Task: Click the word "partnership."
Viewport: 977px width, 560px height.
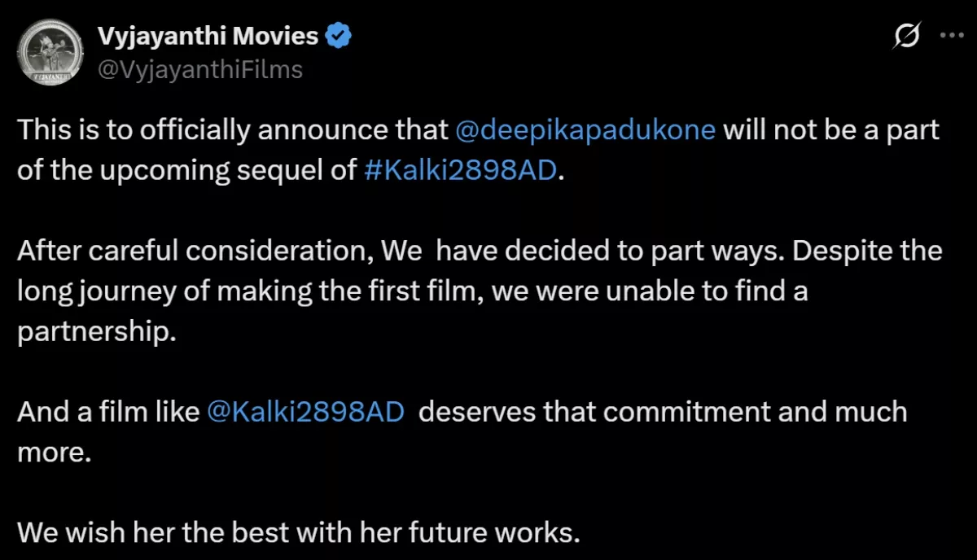Action: 97,334
